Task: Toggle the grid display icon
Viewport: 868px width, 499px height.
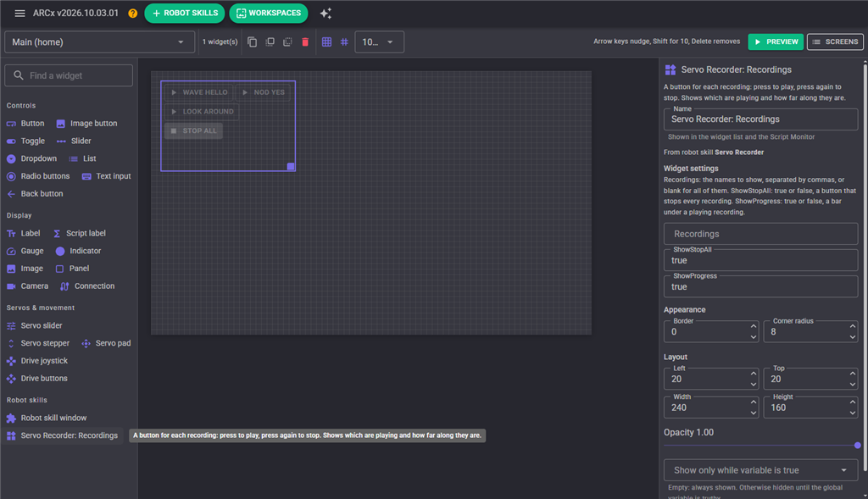Action: point(326,42)
